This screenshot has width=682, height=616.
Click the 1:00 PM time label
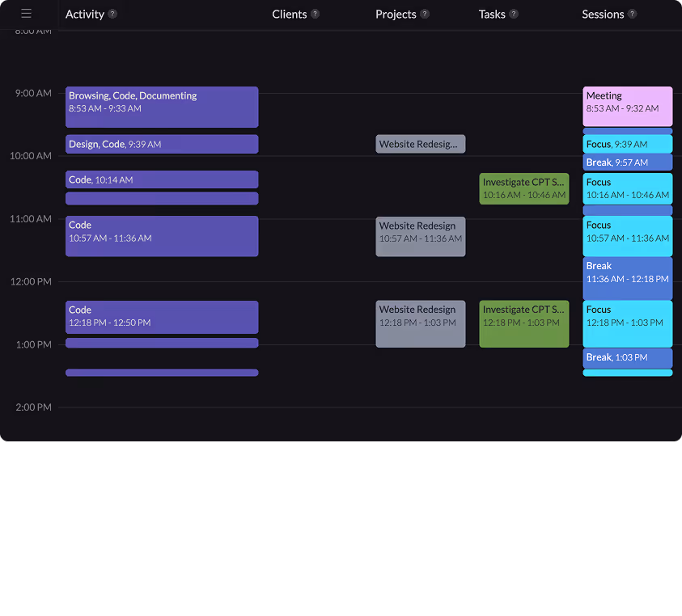click(x=33, y=344)
